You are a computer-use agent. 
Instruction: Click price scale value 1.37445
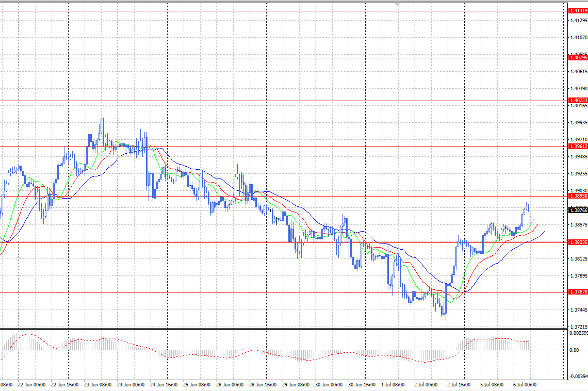[579, 310]
